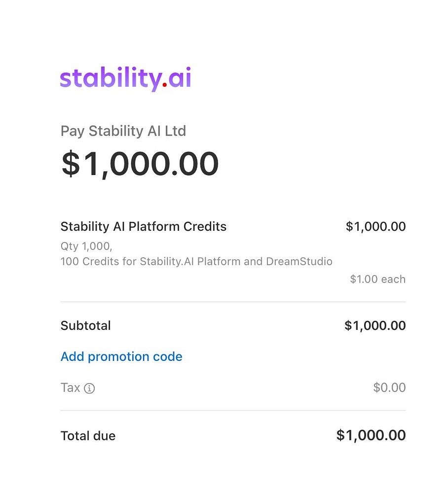
Task: Click the divider line above Total due
Action: tap(233, 410)
